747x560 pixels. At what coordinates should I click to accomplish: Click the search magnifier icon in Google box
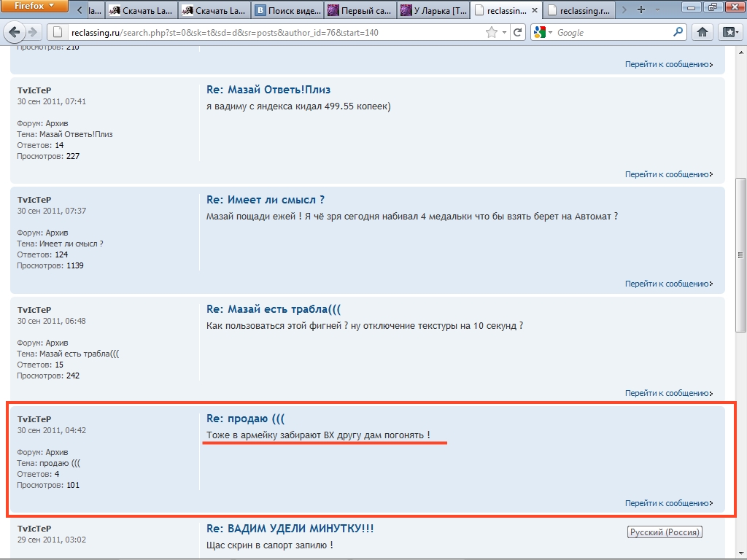[x=678, y=32]
